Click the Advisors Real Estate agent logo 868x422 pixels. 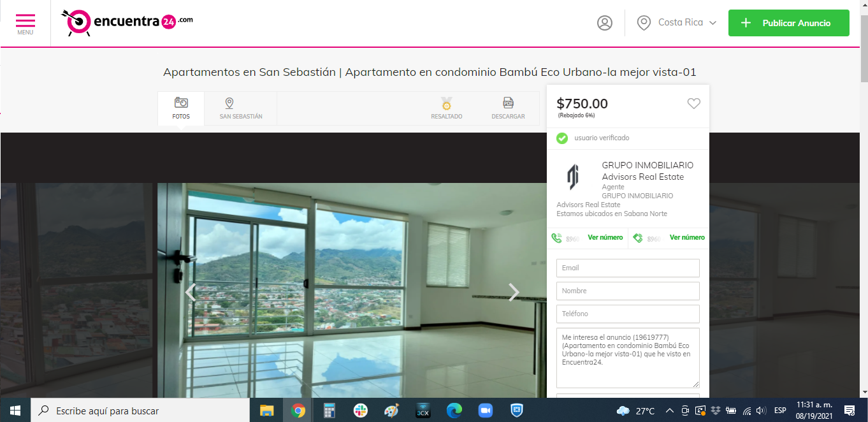tap(573, 177)
